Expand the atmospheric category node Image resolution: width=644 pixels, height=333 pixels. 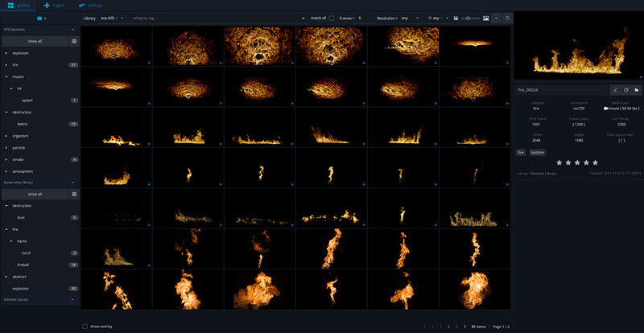[x=6, y=171]
